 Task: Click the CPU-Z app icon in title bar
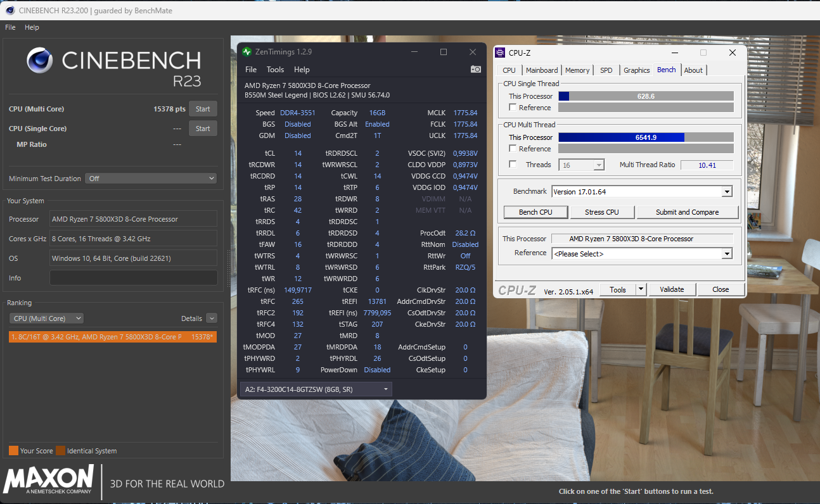(501, 53)
